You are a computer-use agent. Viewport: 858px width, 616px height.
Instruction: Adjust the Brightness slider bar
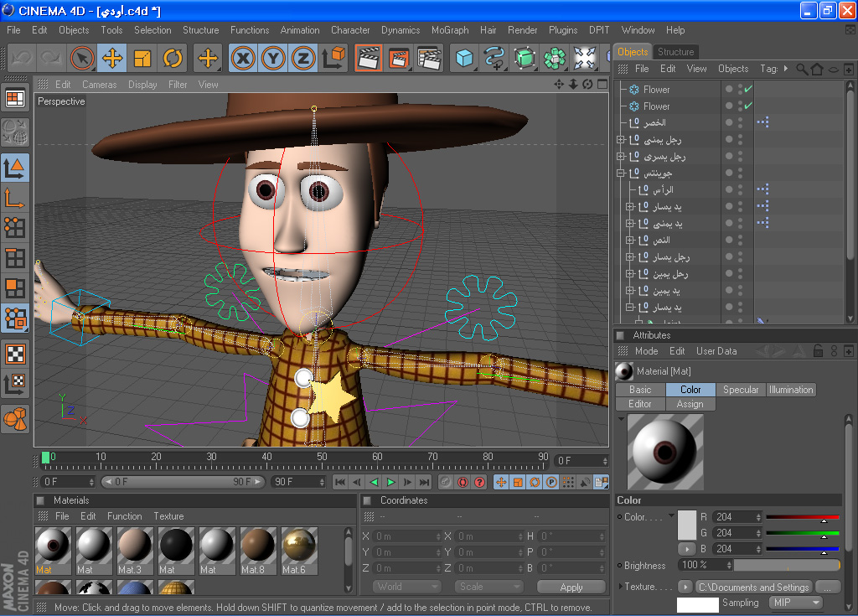coord(786,565)
